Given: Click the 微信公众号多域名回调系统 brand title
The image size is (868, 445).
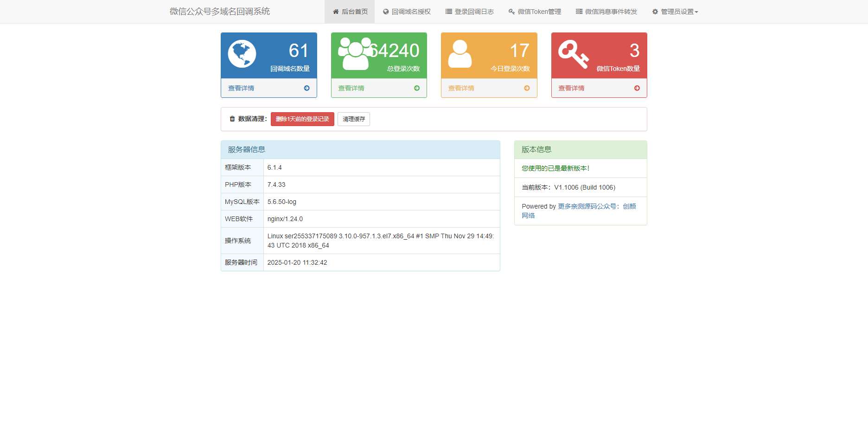Looking at the screenshot, I should [220, 12].
